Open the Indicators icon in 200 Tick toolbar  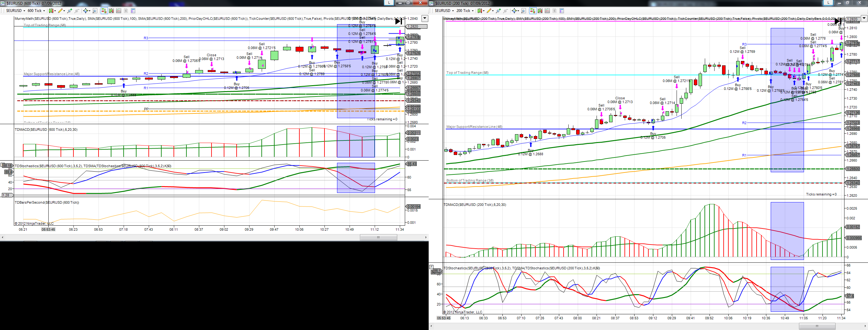(x=547, y=11)
